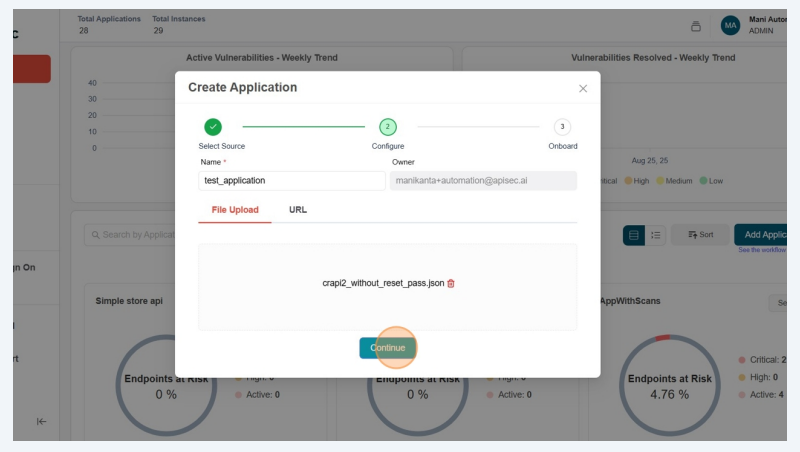The height and width of the screenshot is (452, 800).
Task: Go to completed Select Source step
Action: coord(213,127)
